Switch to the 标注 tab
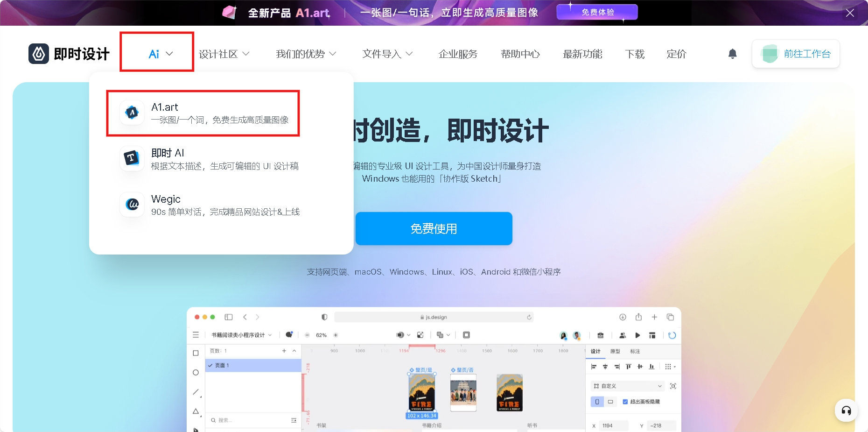The height and width of the screenshot is (432, 868). tap(635, 351)
